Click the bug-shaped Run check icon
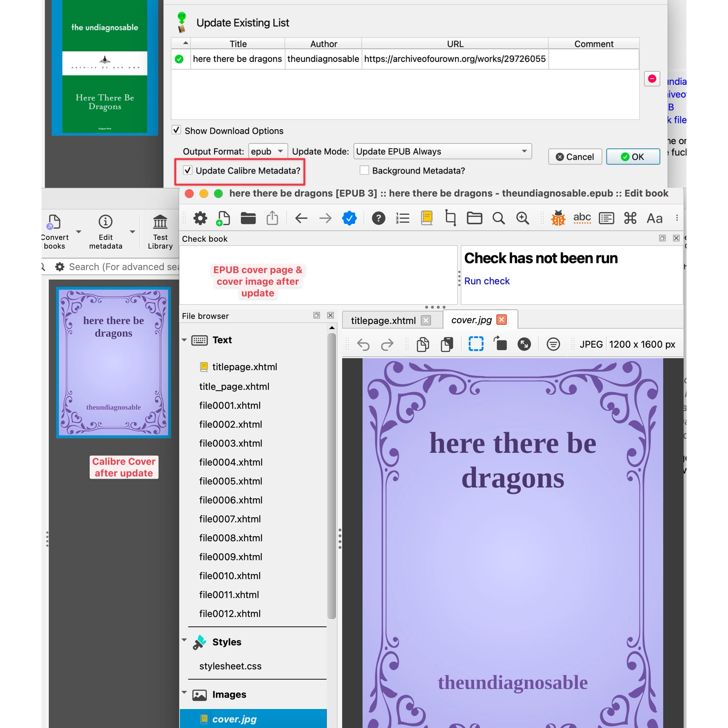The image size is (728, 728). click(x=558, y=218)
